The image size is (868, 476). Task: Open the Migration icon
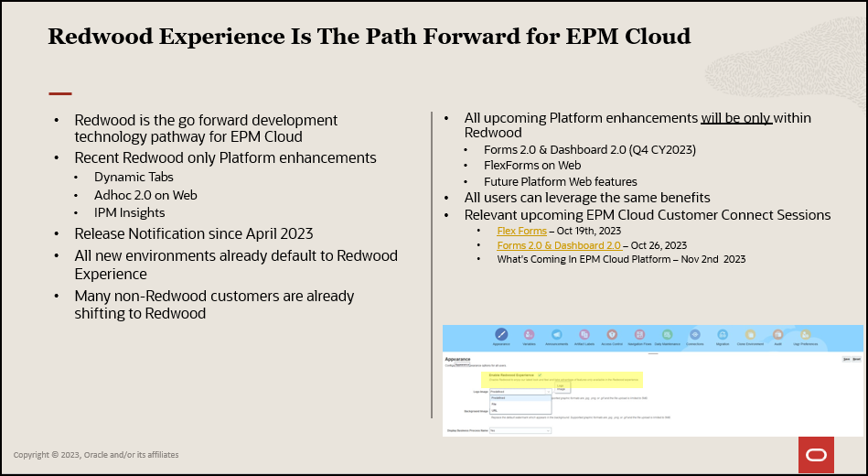[723, 335]
